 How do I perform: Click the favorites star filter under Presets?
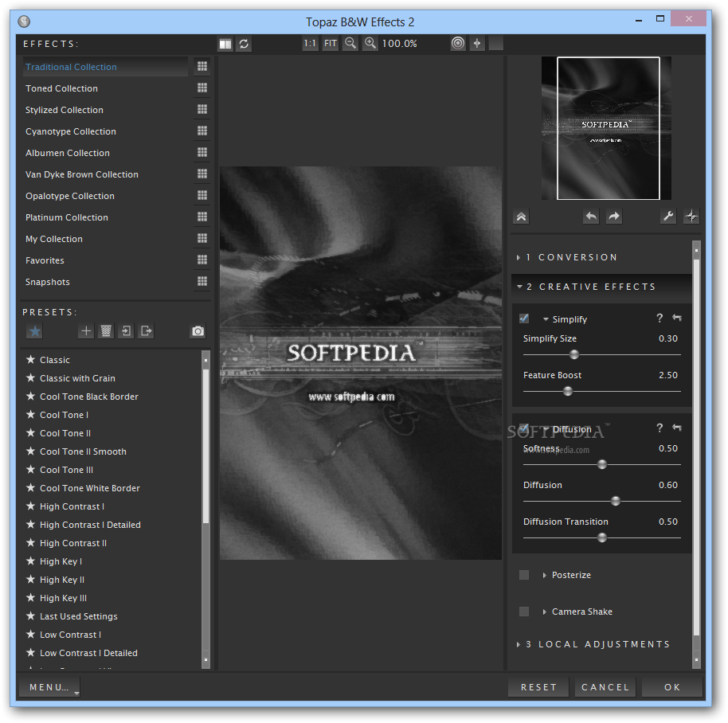(x=35, y=331)
